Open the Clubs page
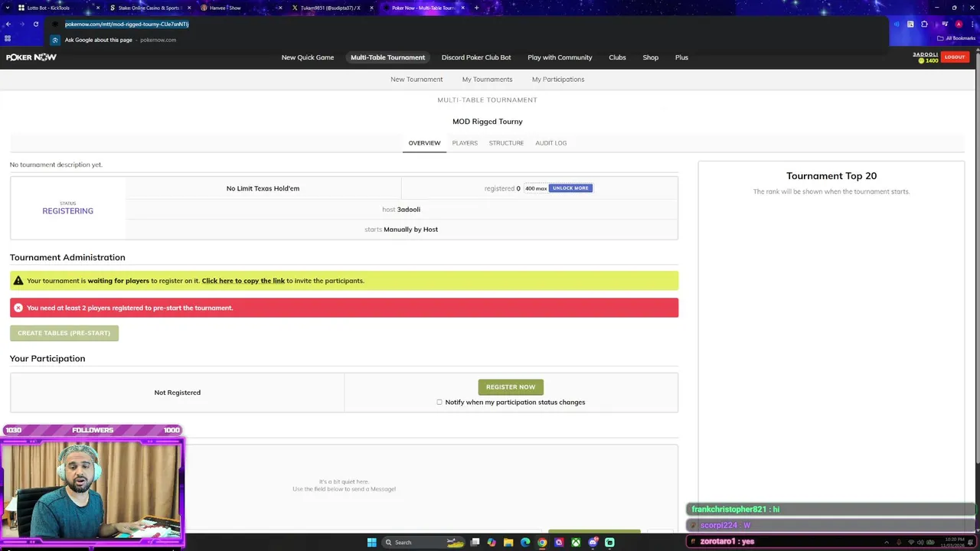980x551 pixels. click(x=617, y=57)
